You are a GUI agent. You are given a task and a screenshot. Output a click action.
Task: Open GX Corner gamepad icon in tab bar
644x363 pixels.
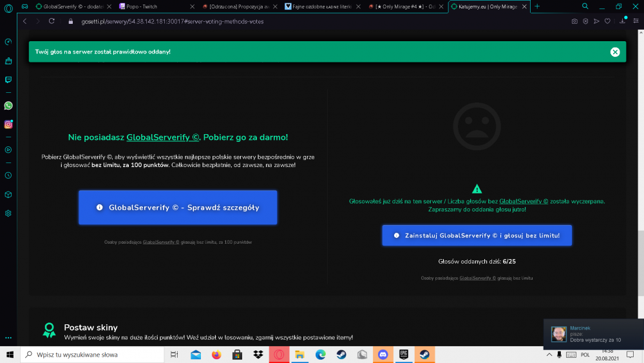24,6
